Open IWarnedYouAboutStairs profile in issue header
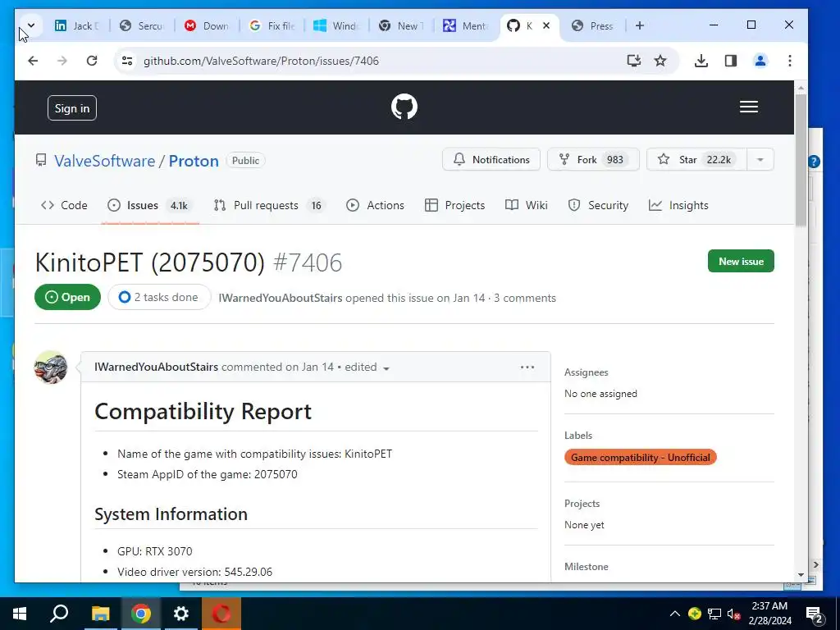Screen dimensions: 840x630 (281, 298)
